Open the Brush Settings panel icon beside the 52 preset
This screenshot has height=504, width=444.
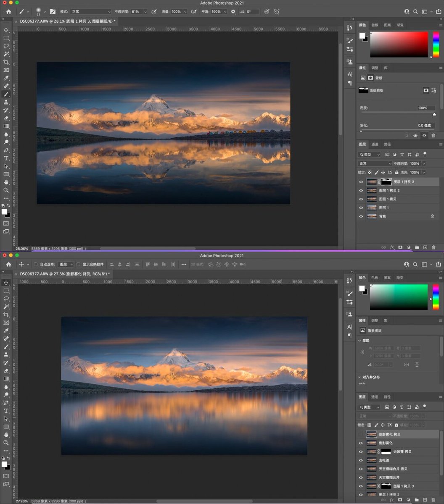[x=53, y=12]
